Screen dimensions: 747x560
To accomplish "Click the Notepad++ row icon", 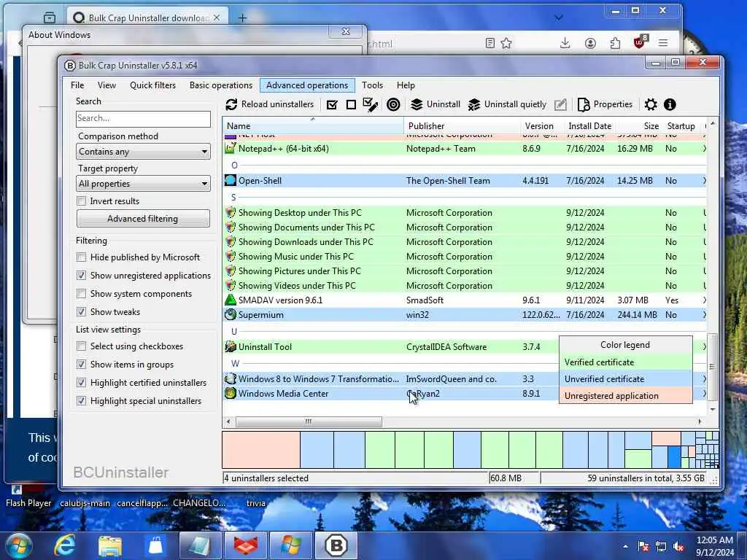I will [230, 148].
